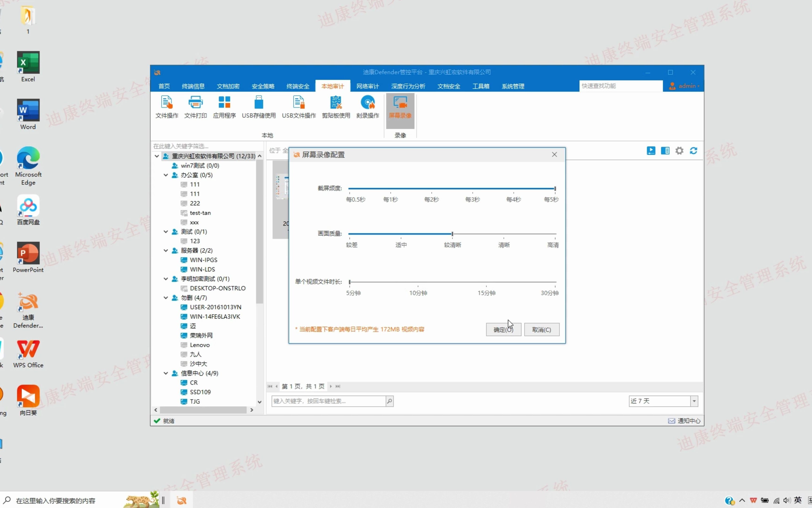Select USER-20161013YN in tree

tap(215, 307)
